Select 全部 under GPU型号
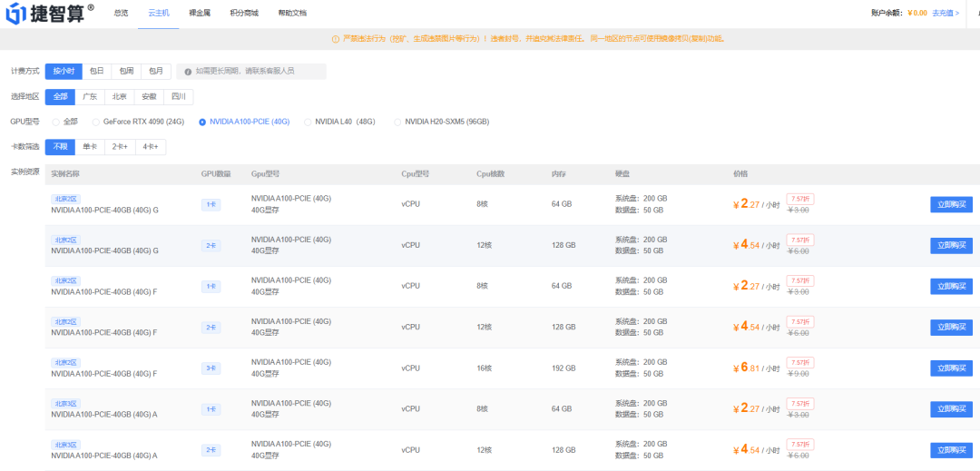The height and width of the screenshot is (471, 980). click(x=56, y=122)
